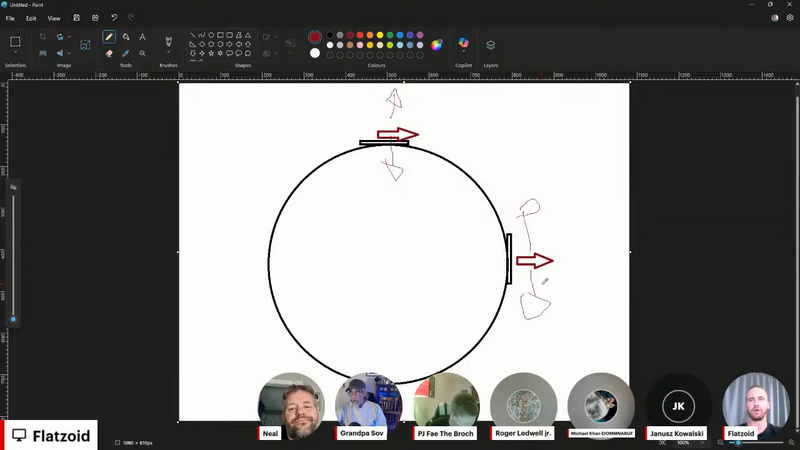
Task: Open the Brushes tool
Action: (168, 41)
